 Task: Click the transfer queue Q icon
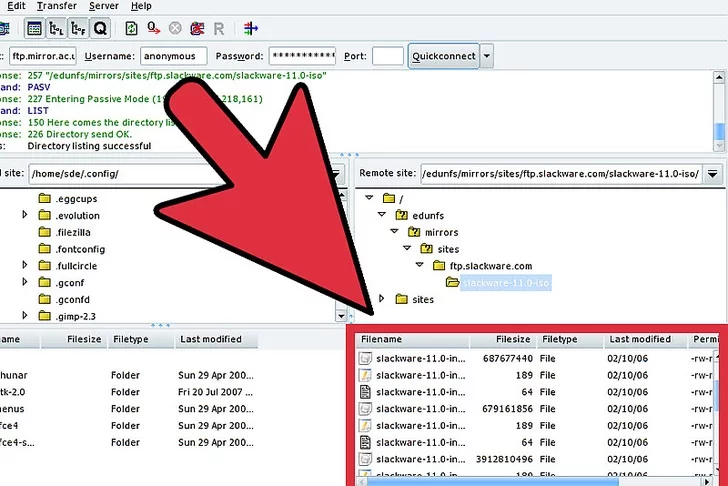100,28
